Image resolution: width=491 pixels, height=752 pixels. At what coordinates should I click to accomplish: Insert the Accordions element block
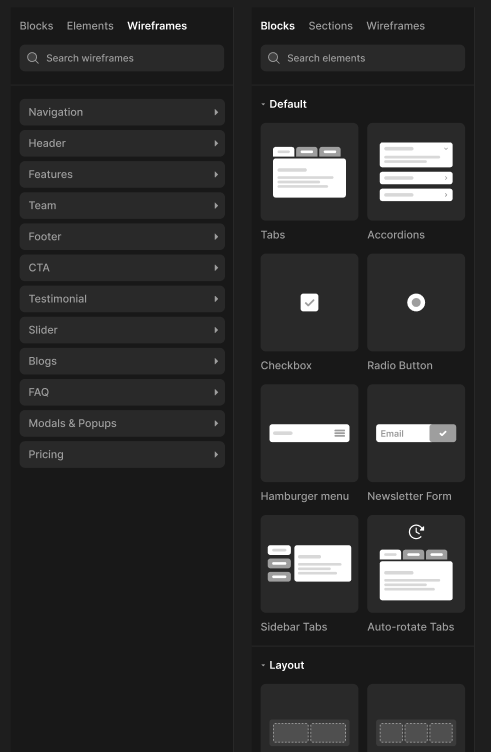[x=416, y=172]
